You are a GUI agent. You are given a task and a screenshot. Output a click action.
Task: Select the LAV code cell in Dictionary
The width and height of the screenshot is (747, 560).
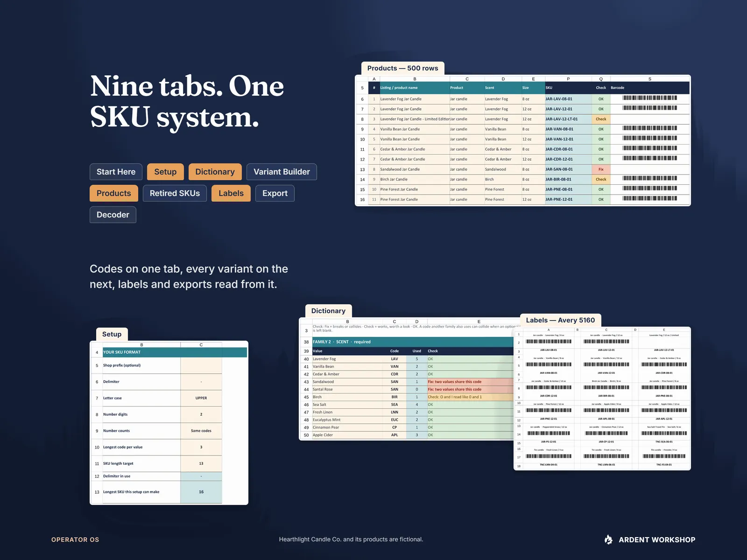(395, 359)
